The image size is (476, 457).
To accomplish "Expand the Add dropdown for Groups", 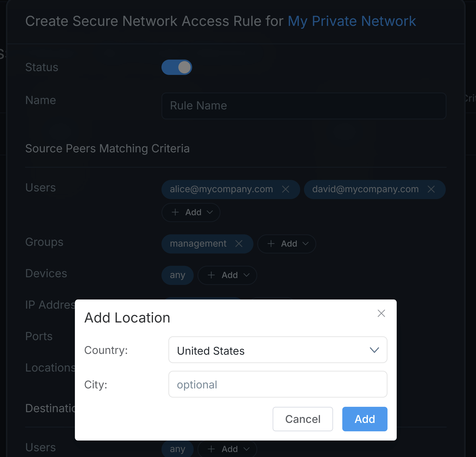I will [x=287, y=244].
